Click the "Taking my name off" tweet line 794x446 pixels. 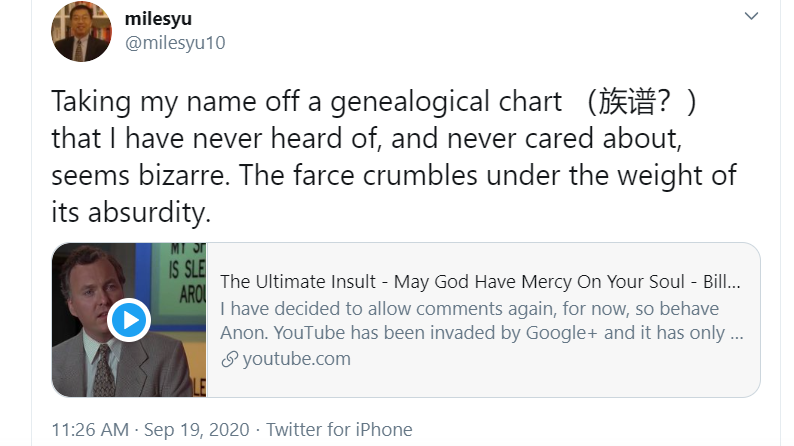[374, 102]
